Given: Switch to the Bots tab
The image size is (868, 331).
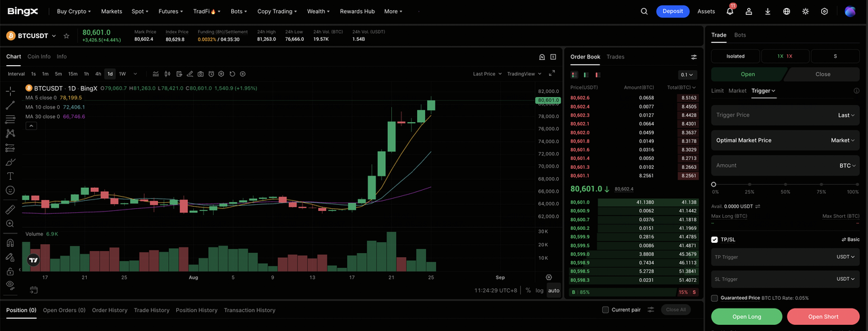Looking at the screenshot, I should coord(740,35).
